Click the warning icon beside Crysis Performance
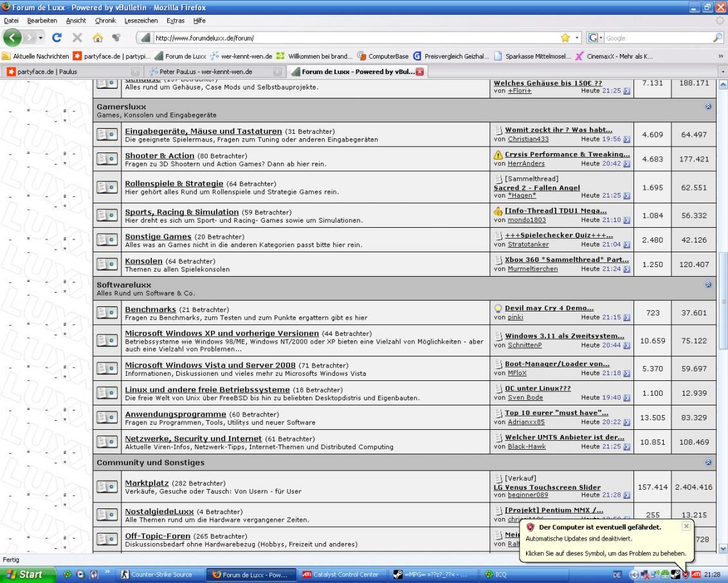The height and width of the screenshot is (583, 728). 498,154
